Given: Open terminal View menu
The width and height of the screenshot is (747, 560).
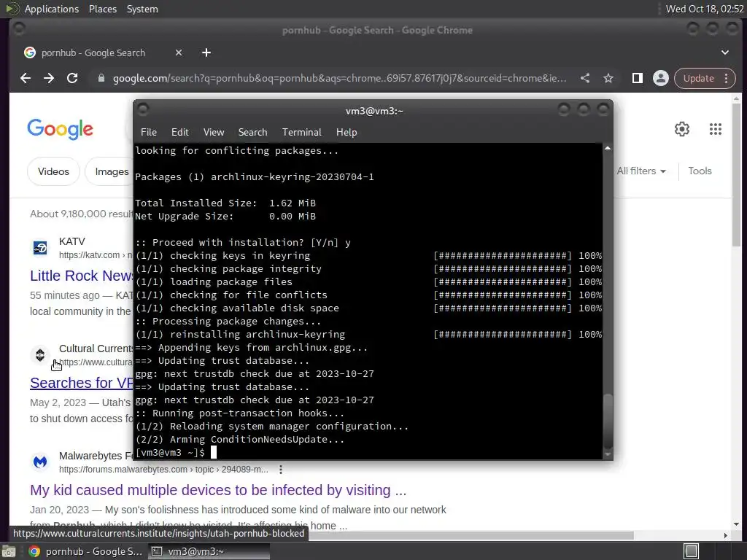Looking at the screenshot, I should pyautogui.click(x=214, y=133).
